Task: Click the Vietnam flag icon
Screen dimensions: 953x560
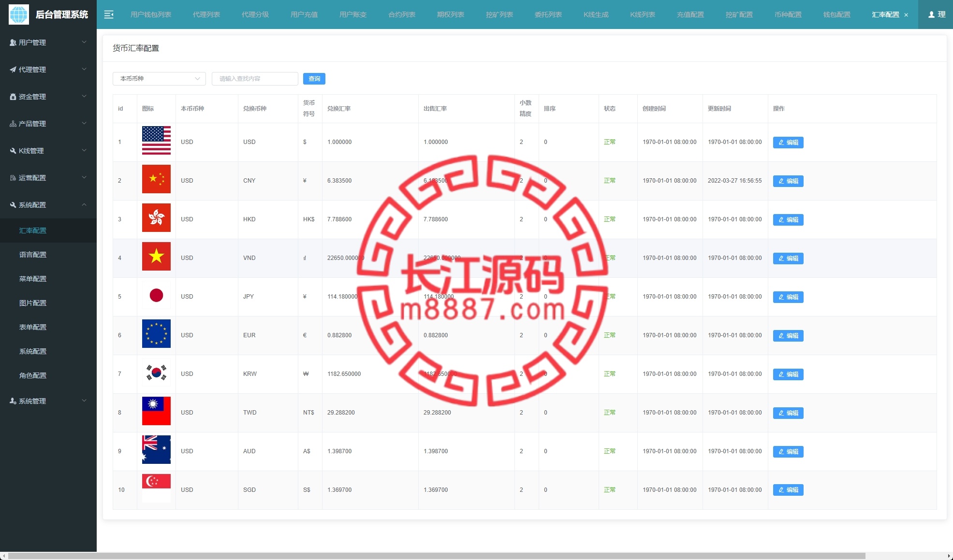Action: coord(156,256)
